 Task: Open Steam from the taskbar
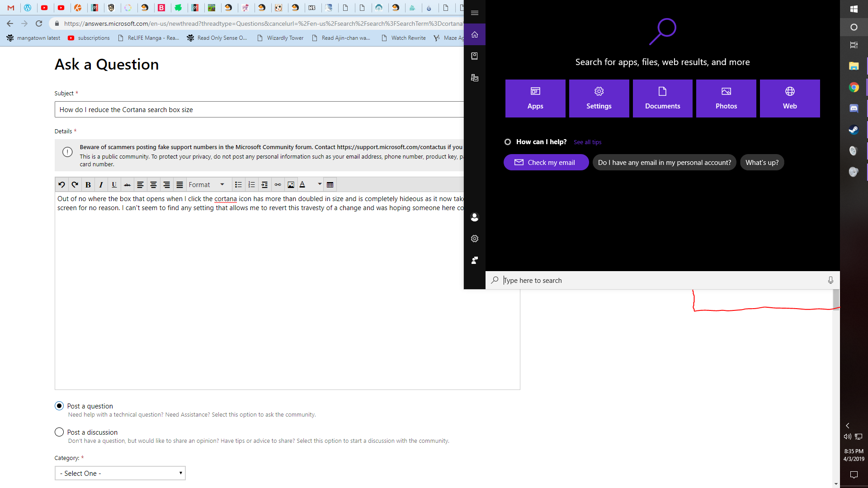click(x=854, y=130)
